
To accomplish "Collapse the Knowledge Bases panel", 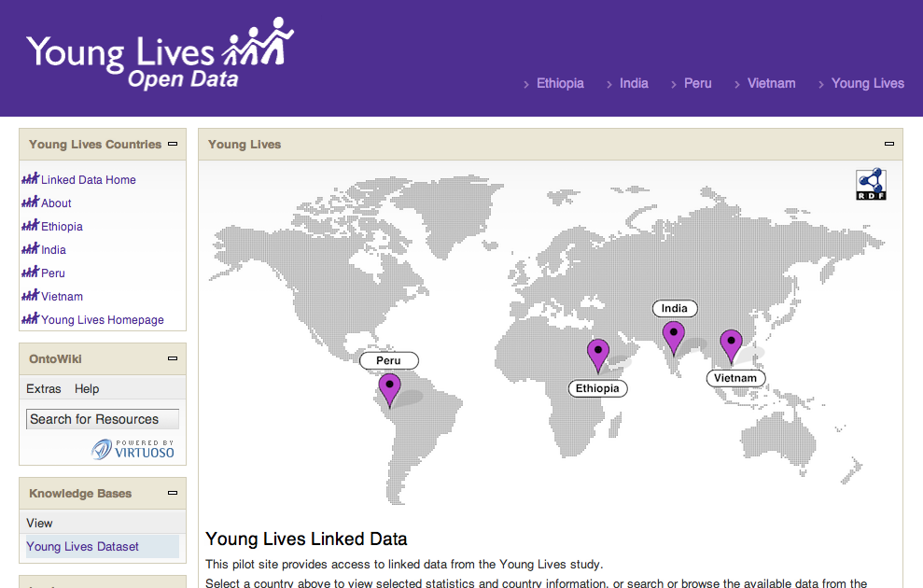I will coord(173,493).
